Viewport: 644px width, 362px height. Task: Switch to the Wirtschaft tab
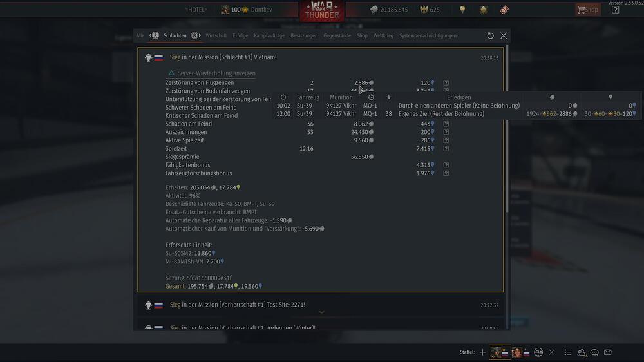pyautogui.click(x=216, y=35)
